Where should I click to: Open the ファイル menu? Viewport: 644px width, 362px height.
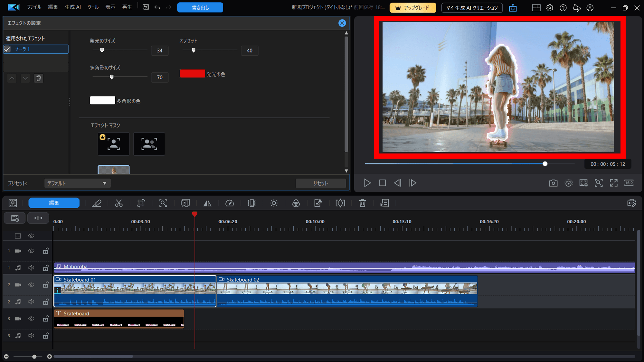(x=34, y=7)
